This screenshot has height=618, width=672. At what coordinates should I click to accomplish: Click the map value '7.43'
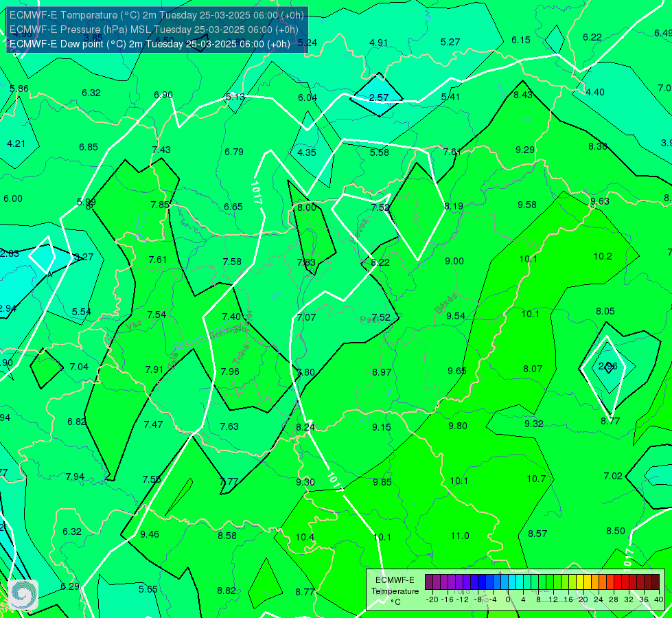tap(161, 150)
